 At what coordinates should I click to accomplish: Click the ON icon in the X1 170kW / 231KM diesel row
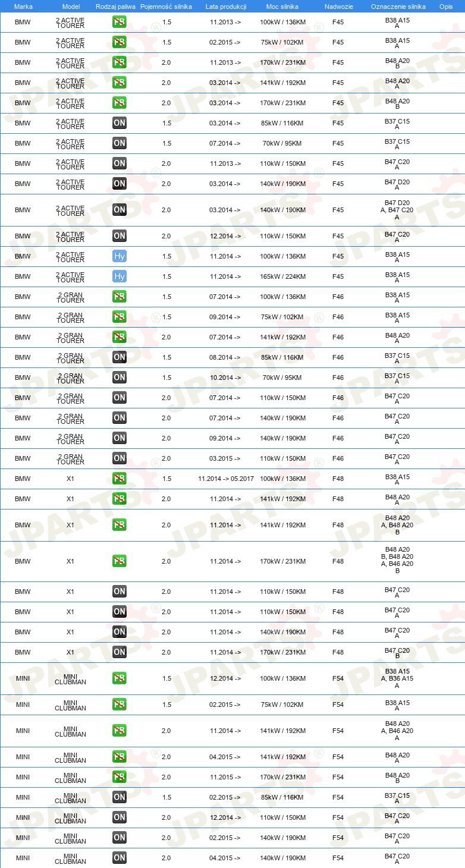coord(120,652)
